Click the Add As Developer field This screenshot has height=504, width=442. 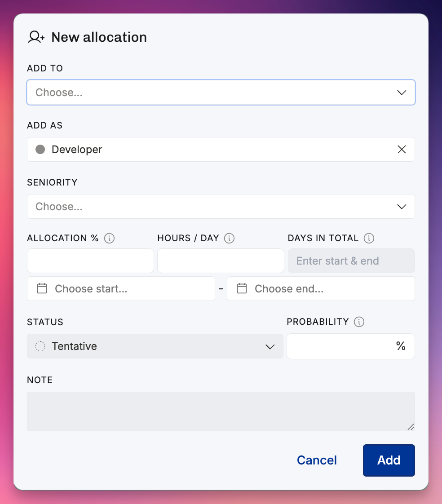pos(221,150)
